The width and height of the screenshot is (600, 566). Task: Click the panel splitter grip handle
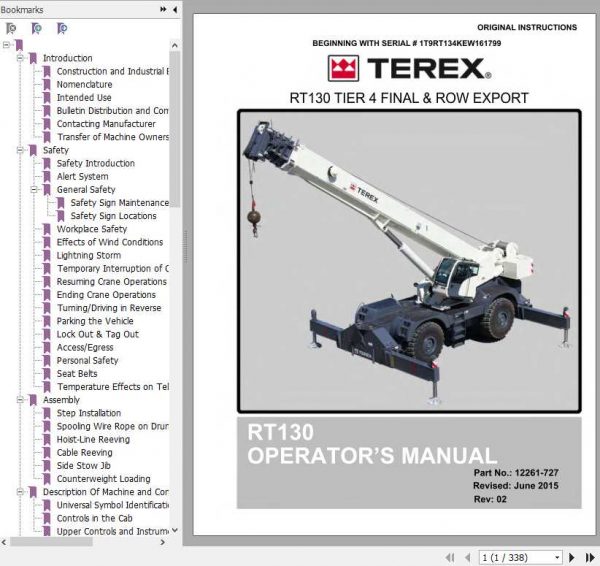click(x=186, y=247)
